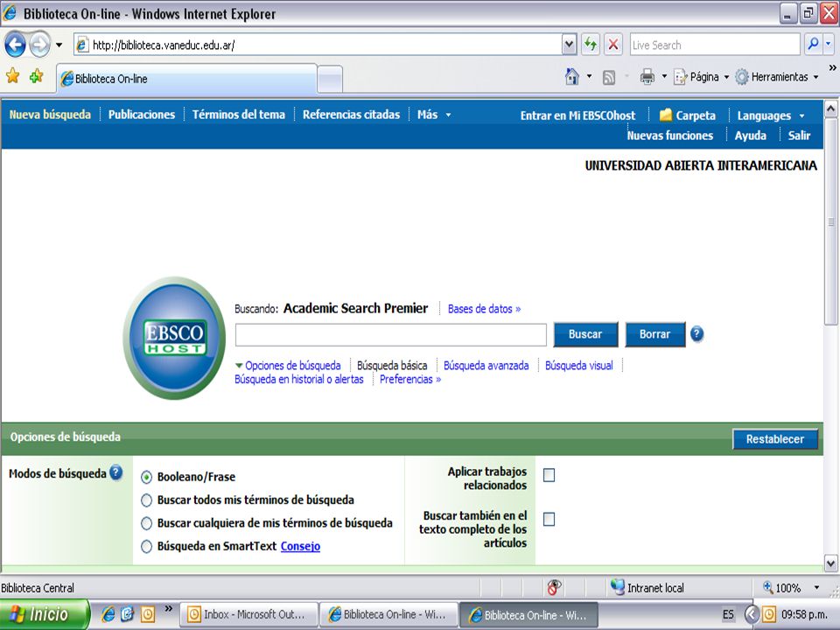
Task: Click the Add to Favorites icon
Action: [36, 77]
